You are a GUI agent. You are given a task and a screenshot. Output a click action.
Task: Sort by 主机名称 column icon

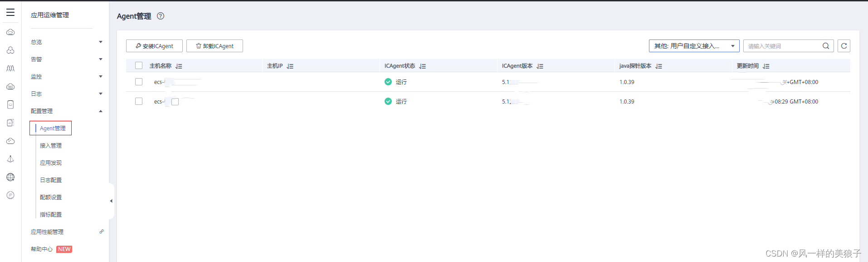pyautogui.click(x=179, y=66)
